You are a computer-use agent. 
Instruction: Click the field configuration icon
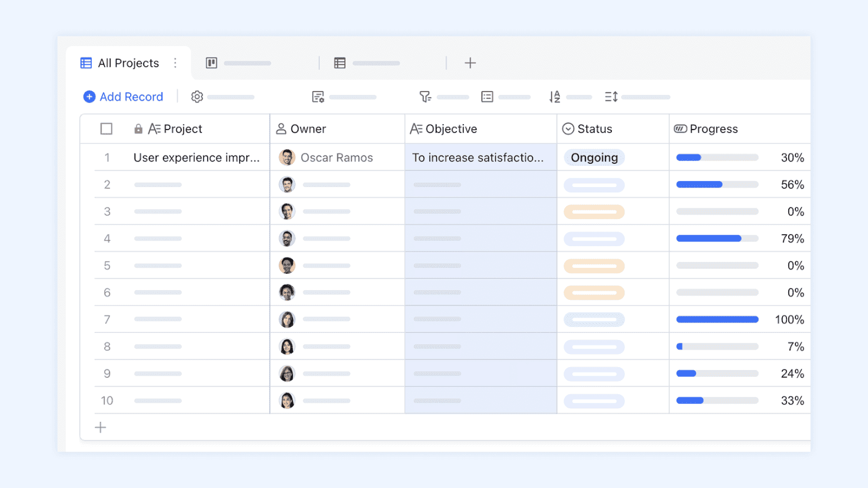[318, 97]
